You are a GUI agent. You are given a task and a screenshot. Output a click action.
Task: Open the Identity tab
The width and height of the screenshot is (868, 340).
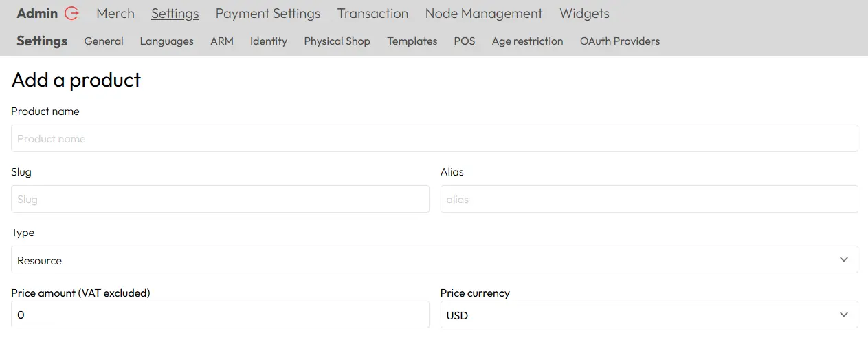pos(269,41)
